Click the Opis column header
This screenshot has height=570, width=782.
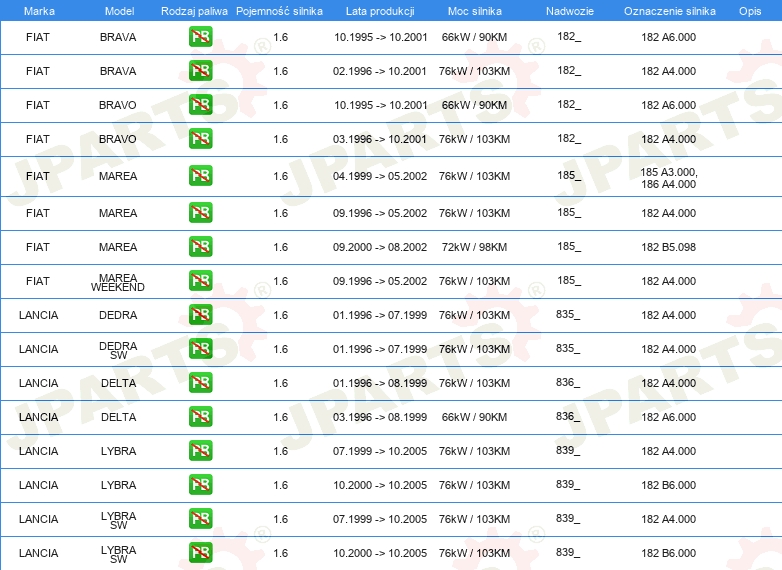click(x=750, y=11)
